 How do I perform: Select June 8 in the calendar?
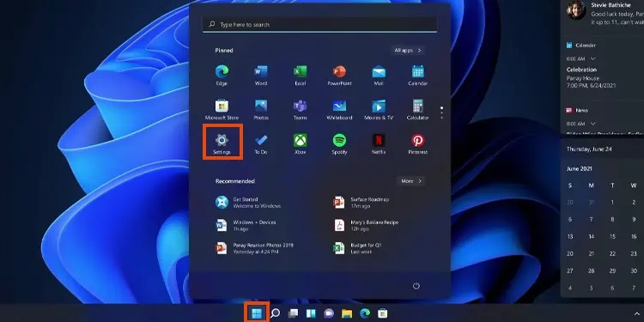pyautogui.click(x=612, y=220)
